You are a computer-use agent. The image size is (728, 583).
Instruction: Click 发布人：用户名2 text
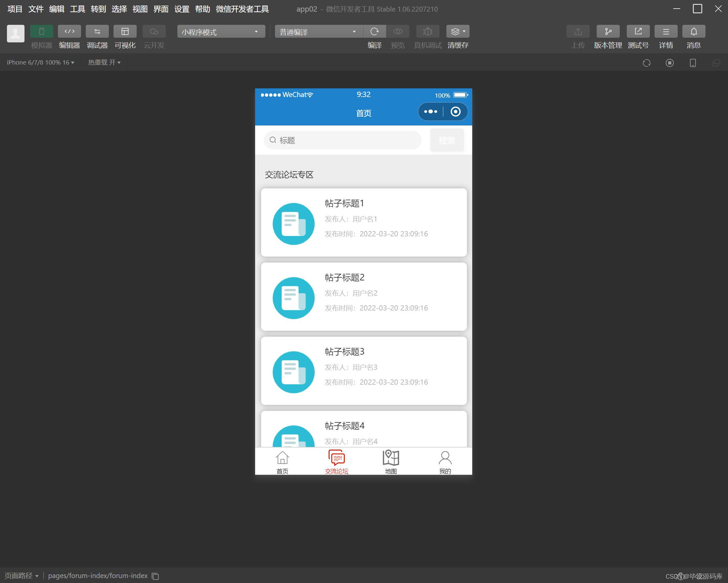[351, 293]
